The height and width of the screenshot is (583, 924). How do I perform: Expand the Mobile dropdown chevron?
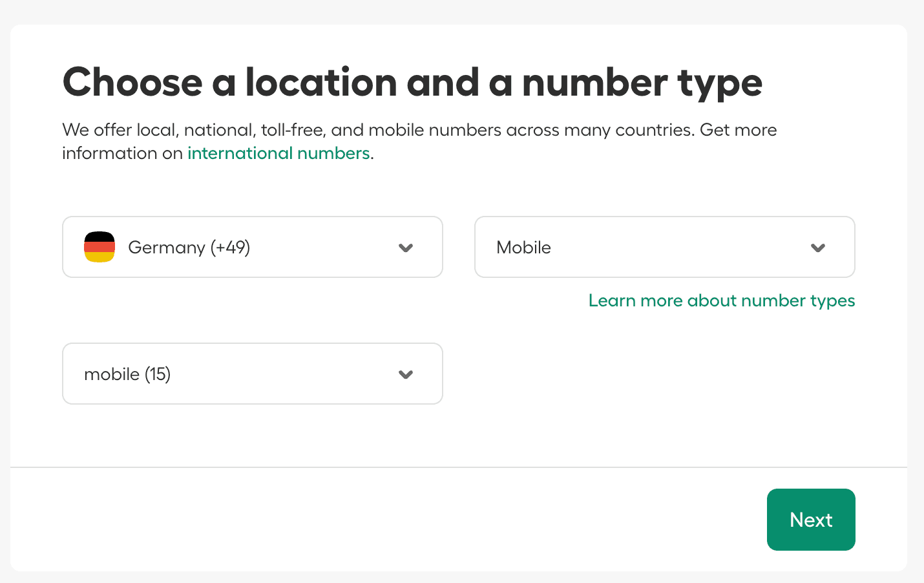coord(818,248)
